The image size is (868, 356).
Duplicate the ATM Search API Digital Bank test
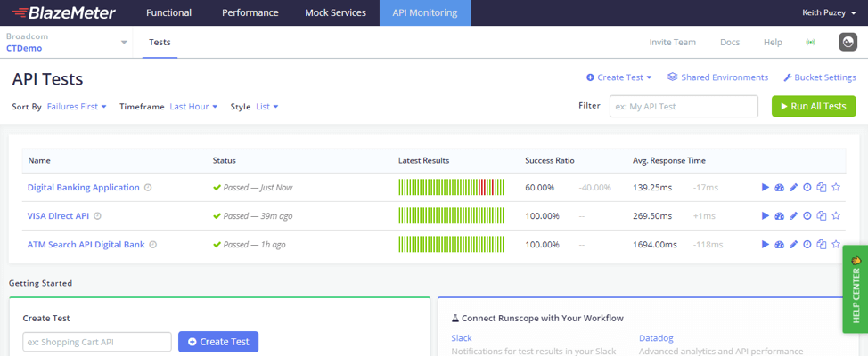tap(822, 245)
